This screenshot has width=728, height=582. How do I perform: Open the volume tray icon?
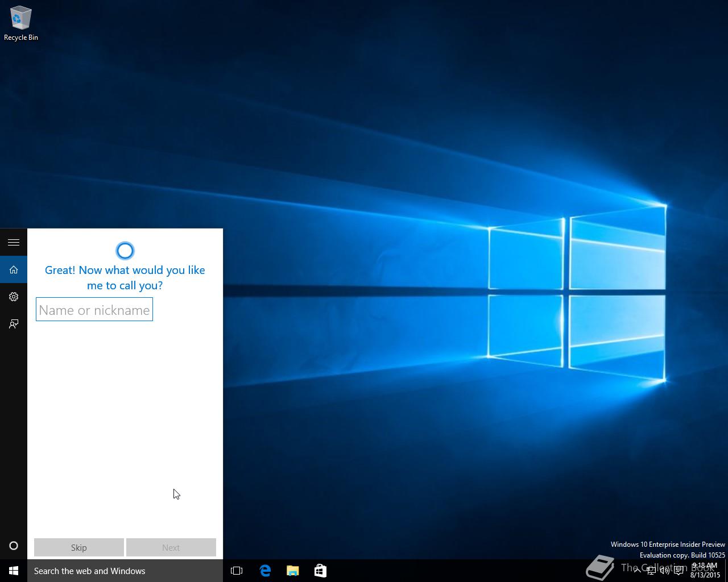tap(664, 571)
